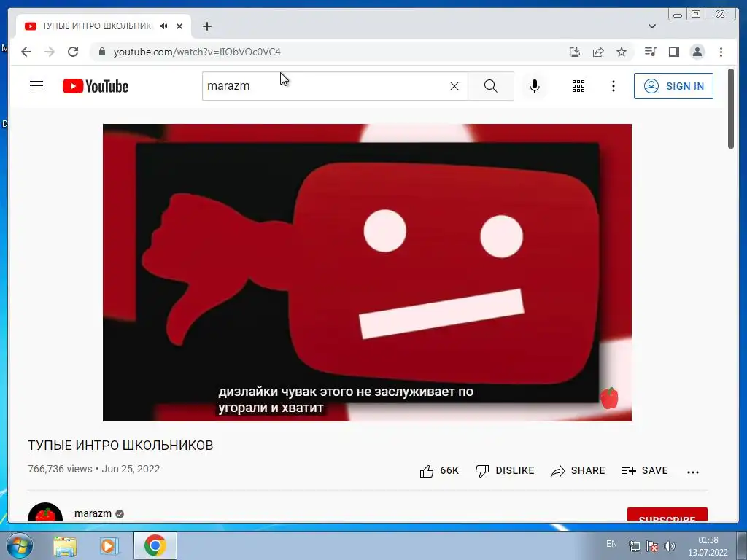
Task: Start voice search with microphone
Action: pos(535,86)
